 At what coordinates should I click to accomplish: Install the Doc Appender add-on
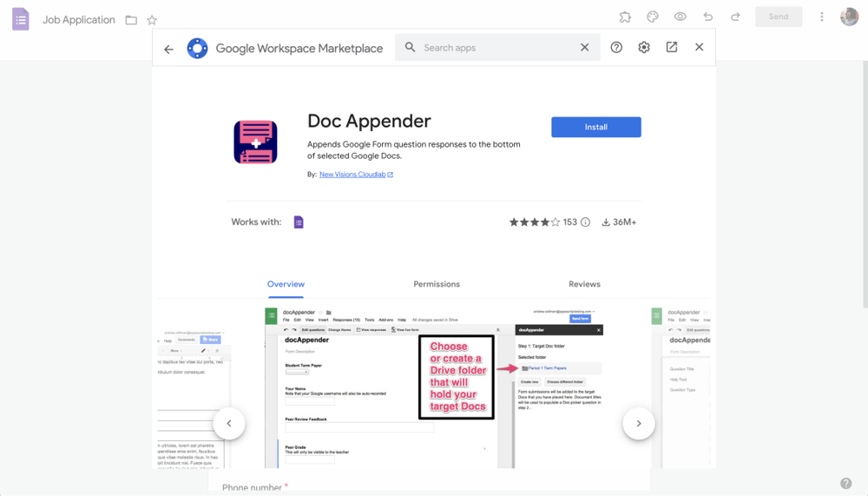pos(596,127)
